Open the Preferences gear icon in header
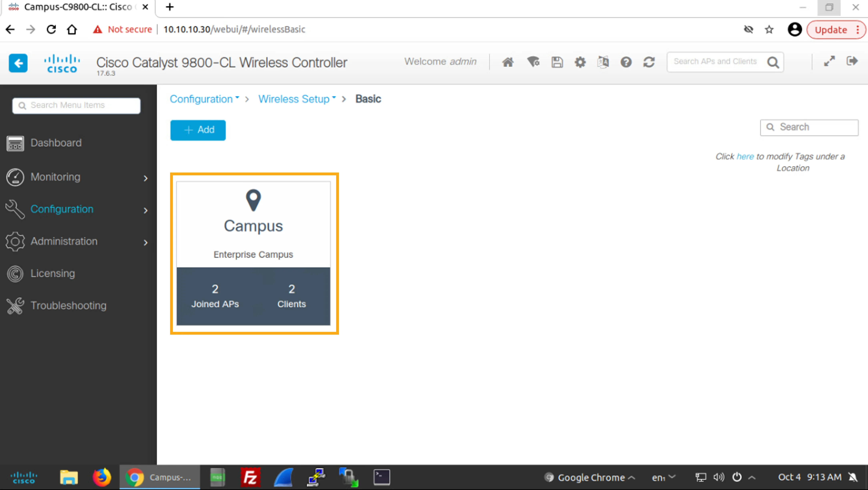Viewport: 868px width, 490px height. (580, 62)
